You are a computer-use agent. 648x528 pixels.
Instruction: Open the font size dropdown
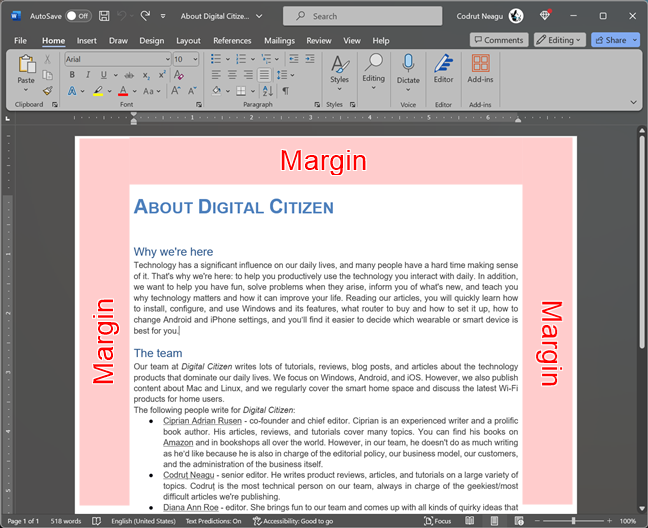[x=195, y=59]
